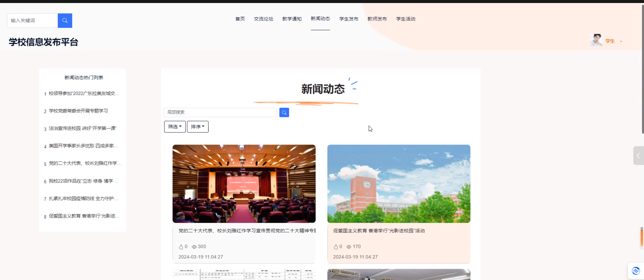Focus the 局部搜索 input field
This screenshot has width=644, height=280.
(220, 112)
